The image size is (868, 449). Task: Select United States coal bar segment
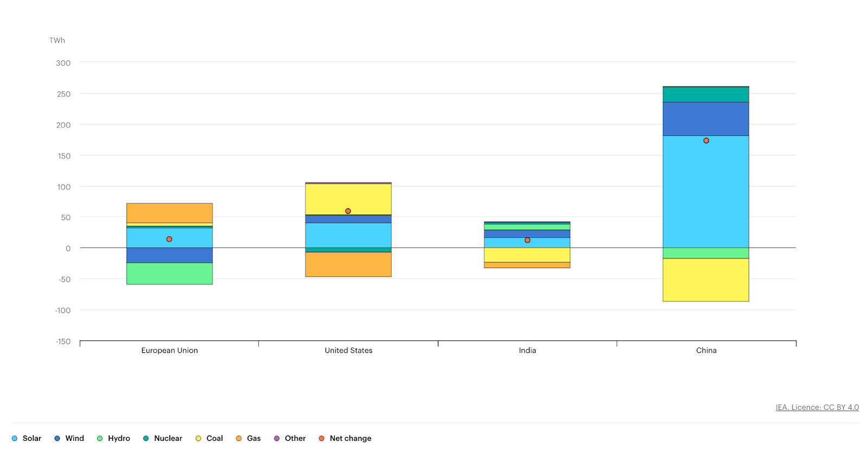point(348,198)
